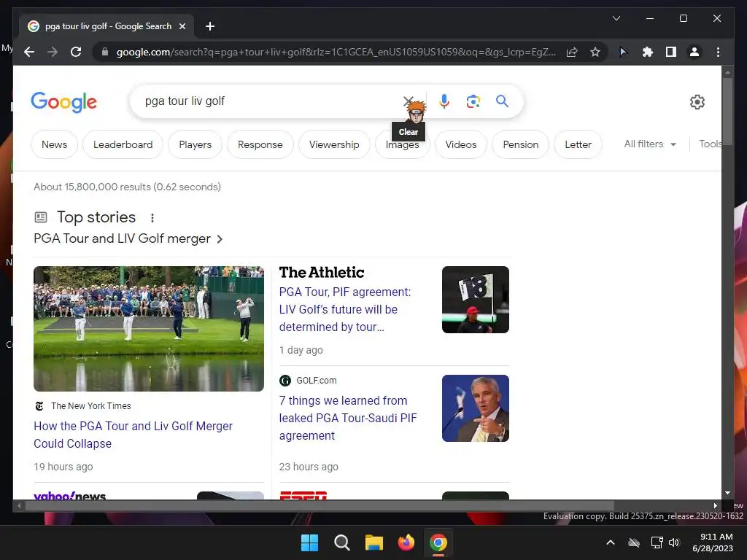Submit search with the magnifying glass
The image size is (747, 560).
pos(502,101)
